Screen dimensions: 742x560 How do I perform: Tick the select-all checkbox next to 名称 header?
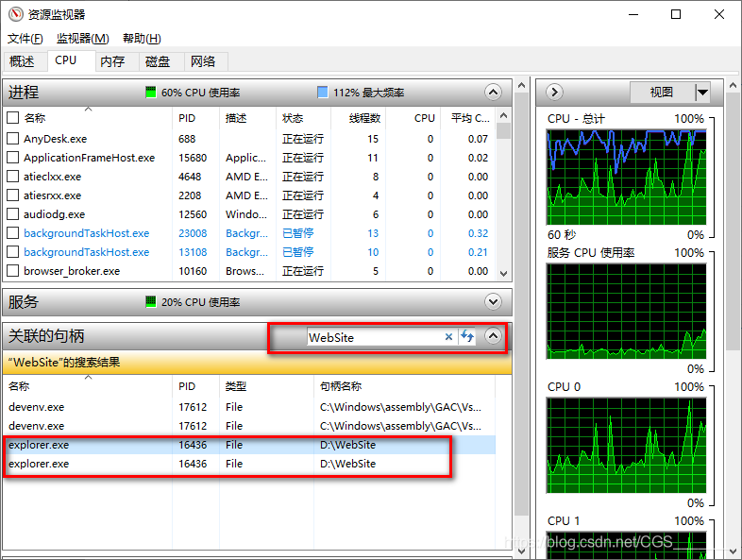13,118
